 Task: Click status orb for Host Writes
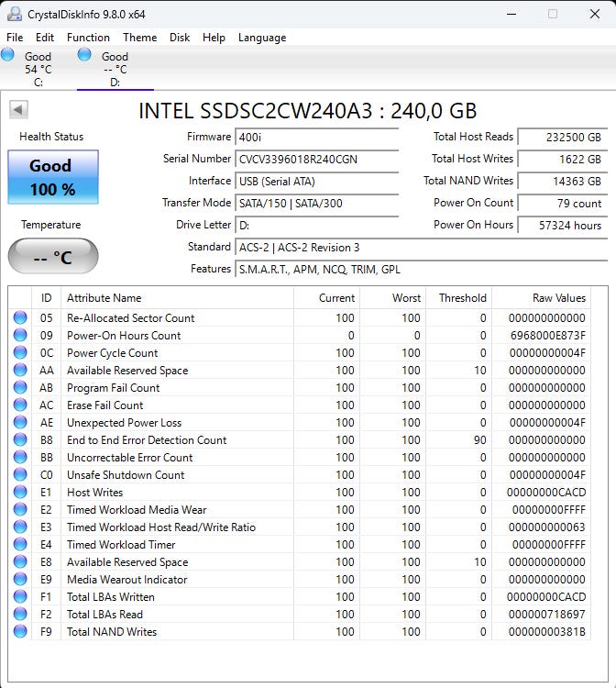click(x=20, y=492)
